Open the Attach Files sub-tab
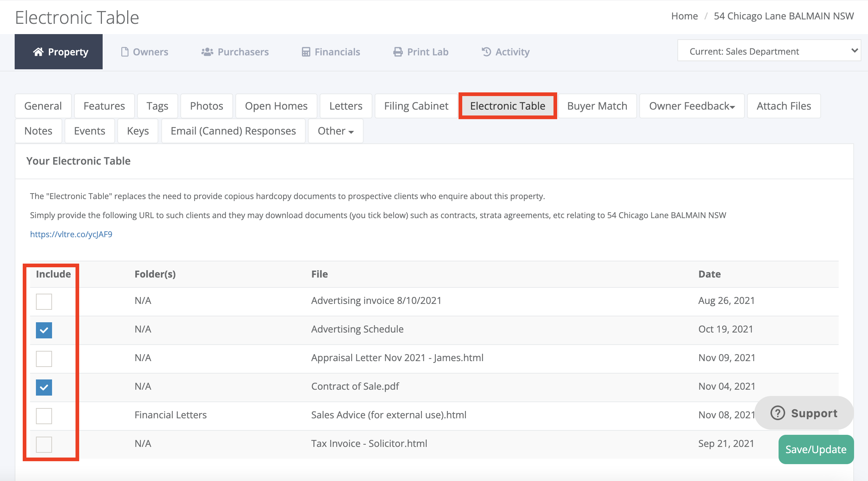Viewport: 868px width, 481px height. 784,106
